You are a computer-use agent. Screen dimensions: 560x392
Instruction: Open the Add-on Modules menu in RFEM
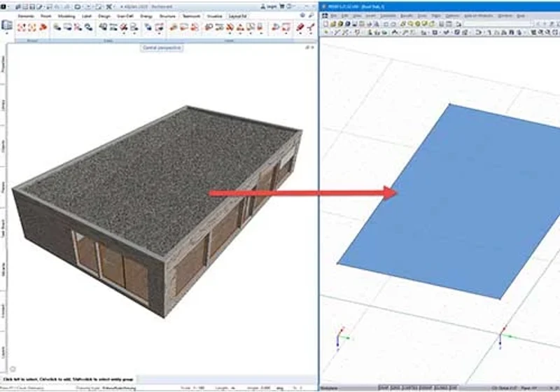(x=478, y=16)
